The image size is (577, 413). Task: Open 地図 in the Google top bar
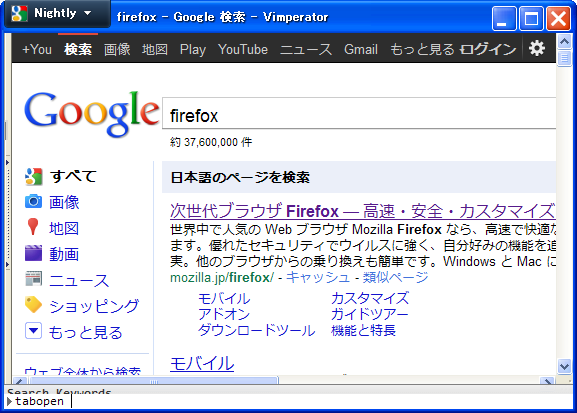(155, 49)
